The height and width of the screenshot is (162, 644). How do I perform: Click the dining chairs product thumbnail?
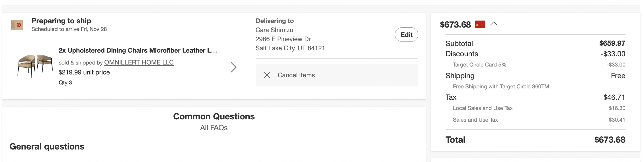35,66
